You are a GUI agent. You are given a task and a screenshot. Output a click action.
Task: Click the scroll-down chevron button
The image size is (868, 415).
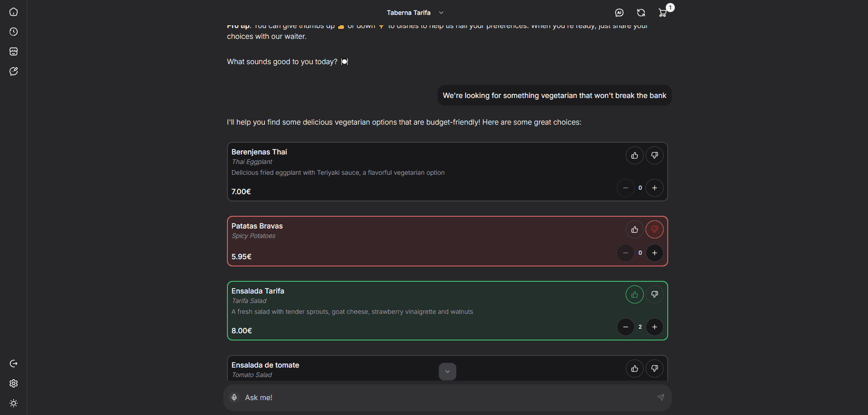tap(448, 372)
